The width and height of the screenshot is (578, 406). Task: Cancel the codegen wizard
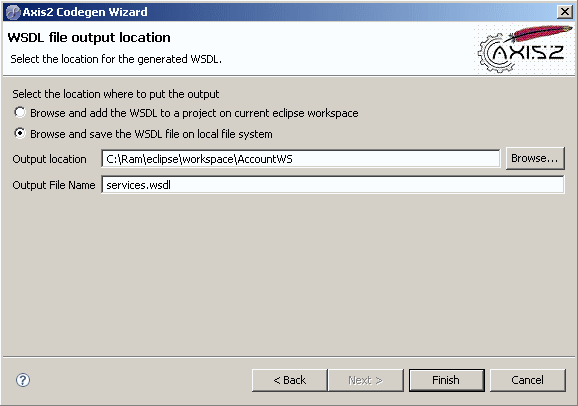pos(527,380)
